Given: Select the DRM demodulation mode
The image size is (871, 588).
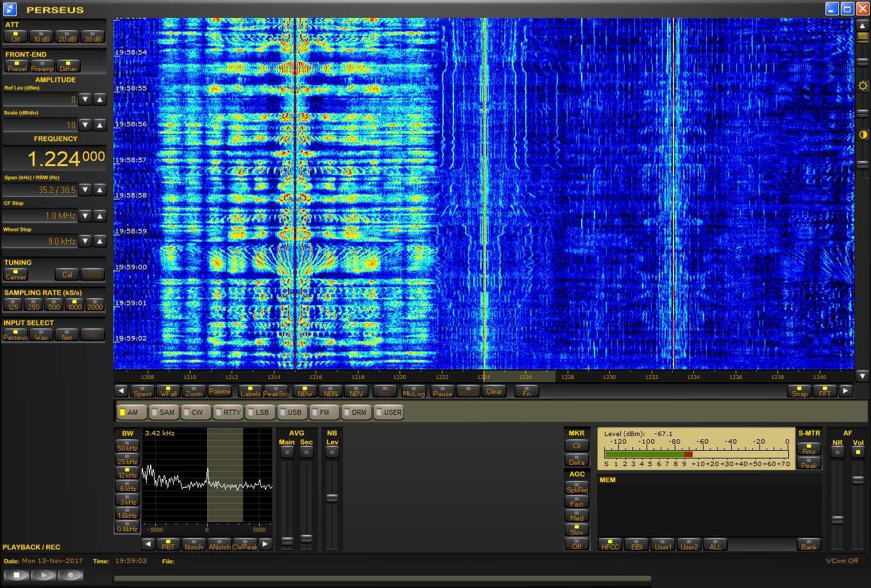Looking at the screenshot, I should click(355, 412).
